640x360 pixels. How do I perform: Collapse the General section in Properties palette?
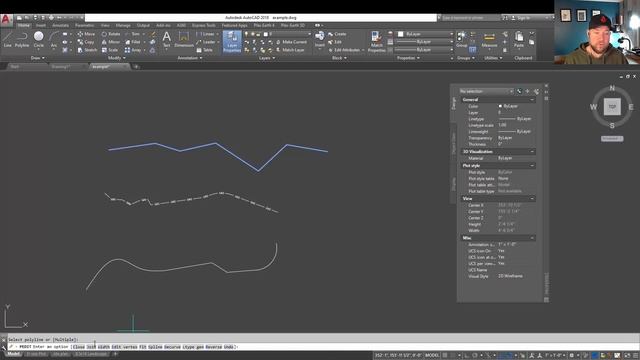[532, 100]
